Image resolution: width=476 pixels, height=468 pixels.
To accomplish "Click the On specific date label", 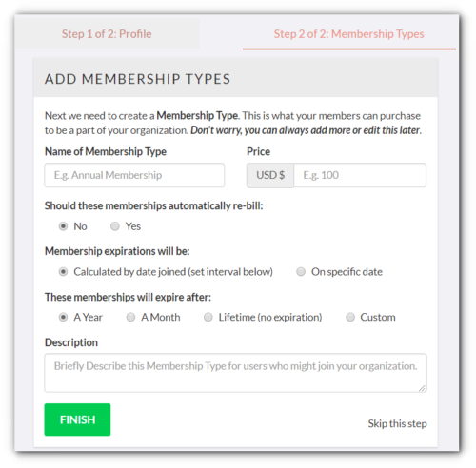I will click(347, 272).
